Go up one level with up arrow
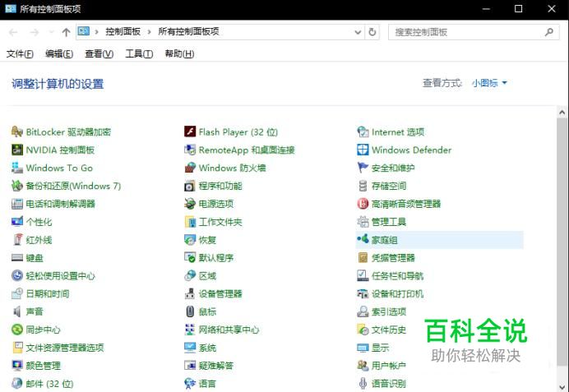This screenshot has height=392, width=569. coord(66,32)
